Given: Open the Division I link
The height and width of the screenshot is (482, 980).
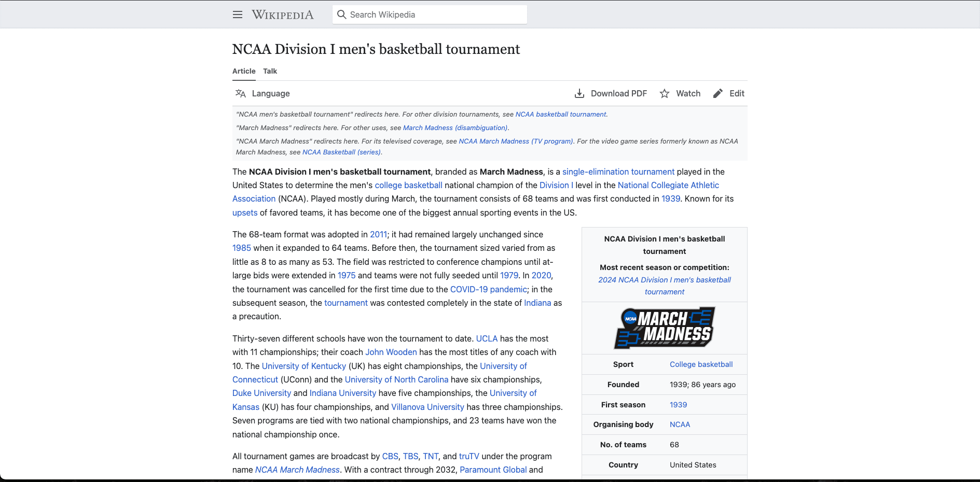Looking at the screenshot, I should click(556, 185).
